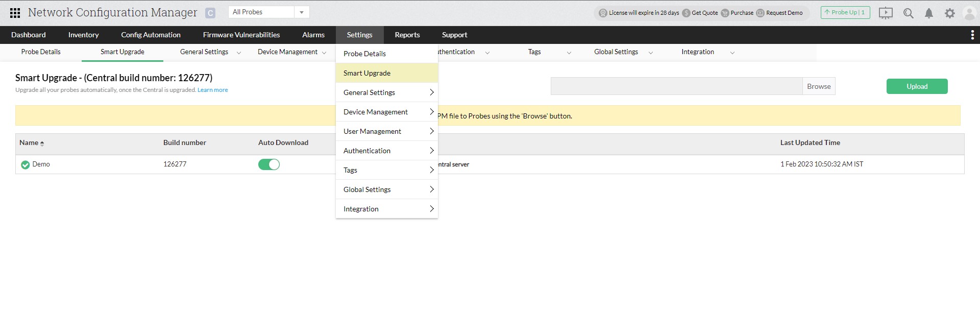Open the user profile avatar icon

(x=969, y=13)
